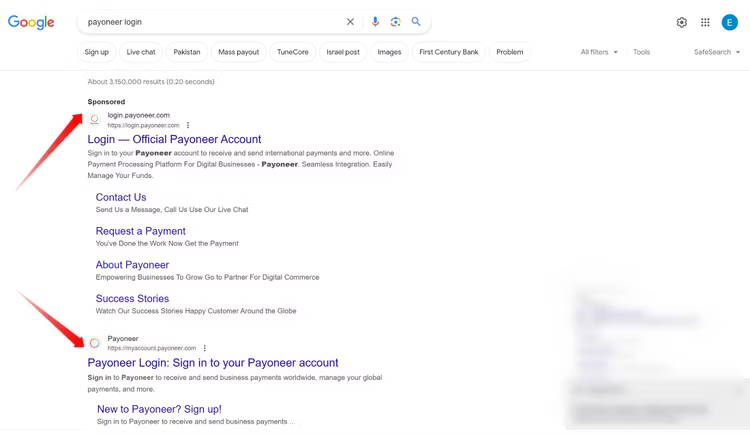
Task: Start voice search with microphone icon
Action: (x=375, y=22)
